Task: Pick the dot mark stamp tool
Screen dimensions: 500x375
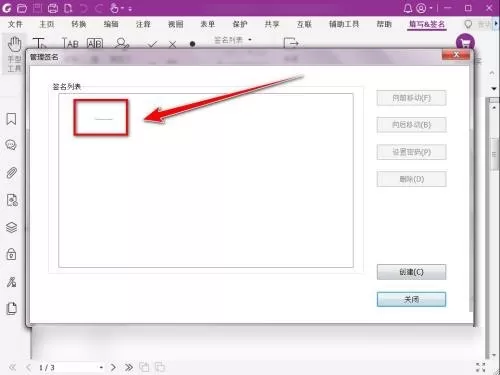Action: (x=192, y=44)
